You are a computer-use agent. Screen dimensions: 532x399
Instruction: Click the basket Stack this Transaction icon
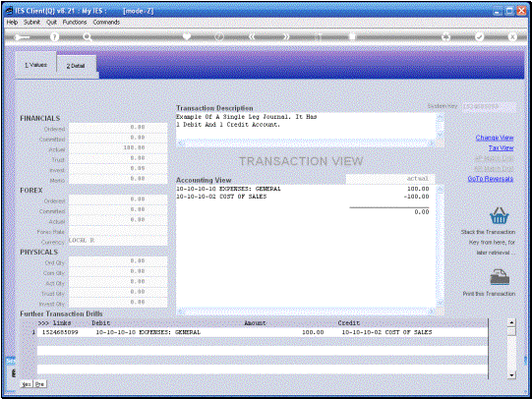pos(499,215)
